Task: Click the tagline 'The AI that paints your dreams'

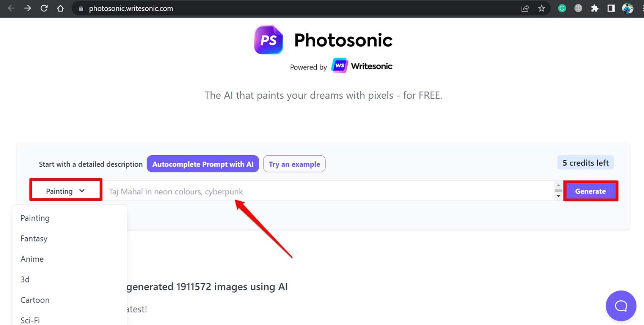Action: 324,95
